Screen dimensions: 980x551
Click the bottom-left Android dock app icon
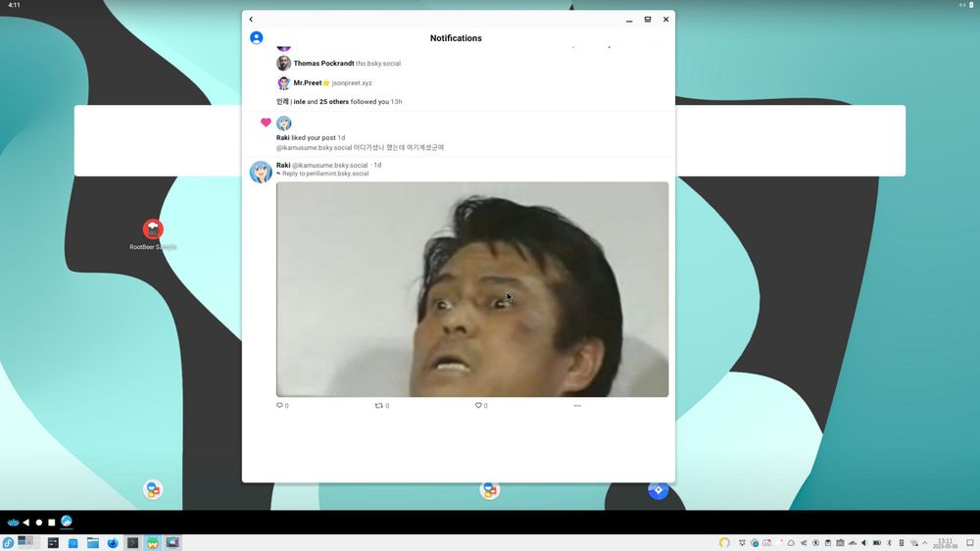[153, 489]
